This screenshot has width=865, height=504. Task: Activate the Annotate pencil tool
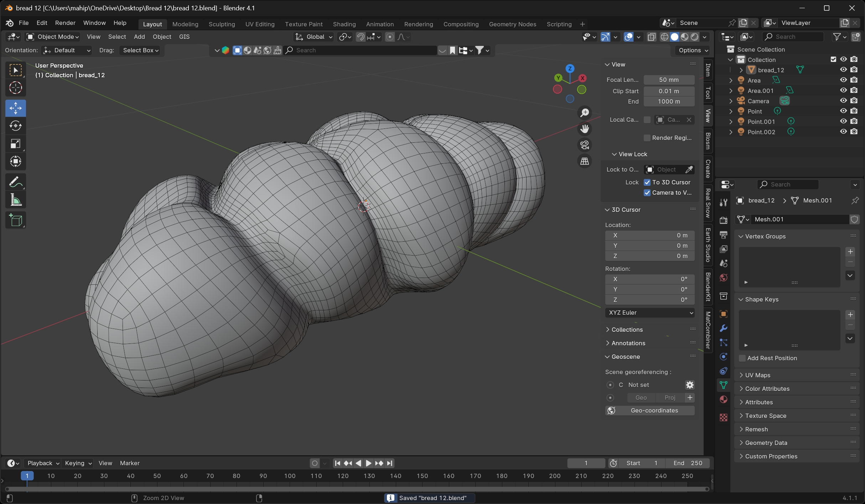point(15,182)
